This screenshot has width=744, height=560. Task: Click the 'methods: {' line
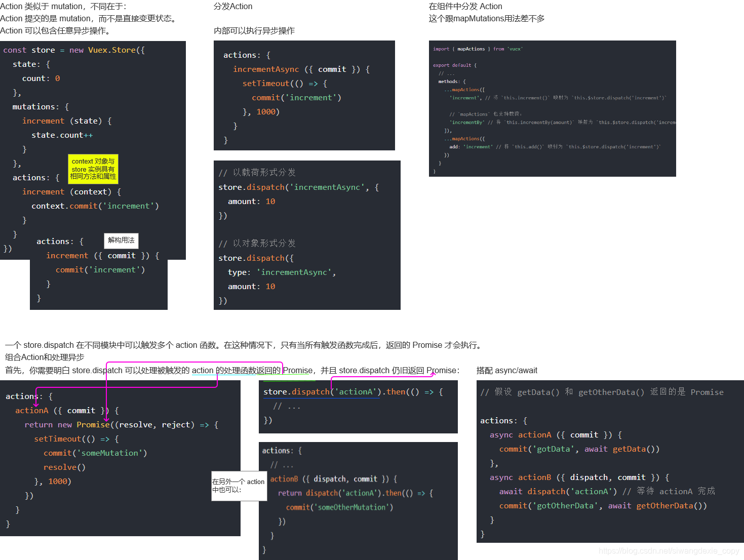tap(452, 82)
